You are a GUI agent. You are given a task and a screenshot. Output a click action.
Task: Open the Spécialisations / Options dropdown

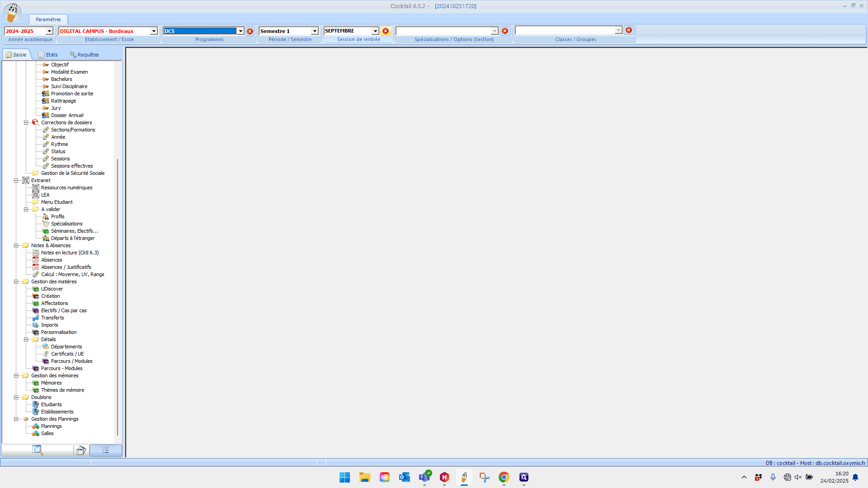(495, 31)
